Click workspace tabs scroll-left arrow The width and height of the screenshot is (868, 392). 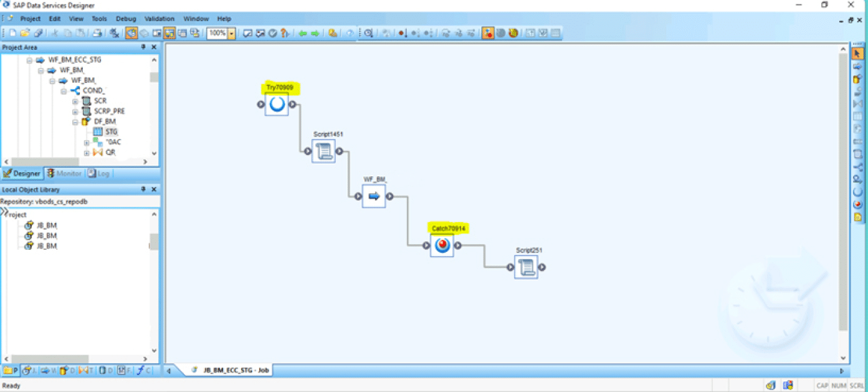coord(168,370)
